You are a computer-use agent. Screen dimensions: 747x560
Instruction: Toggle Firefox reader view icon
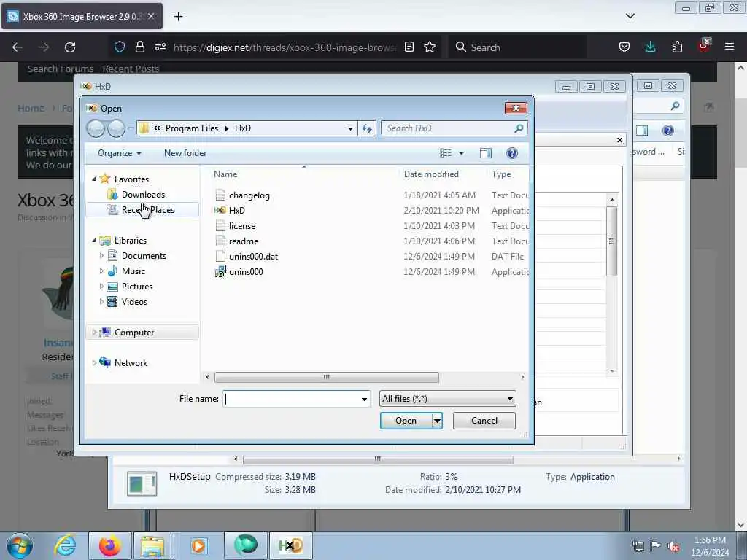409,47
